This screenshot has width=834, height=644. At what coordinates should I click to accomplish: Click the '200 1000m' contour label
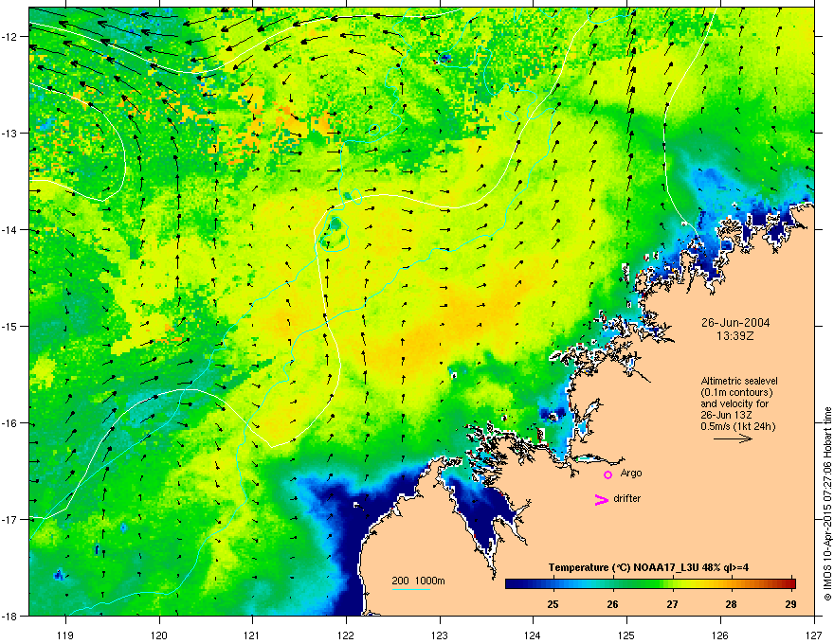418,581
